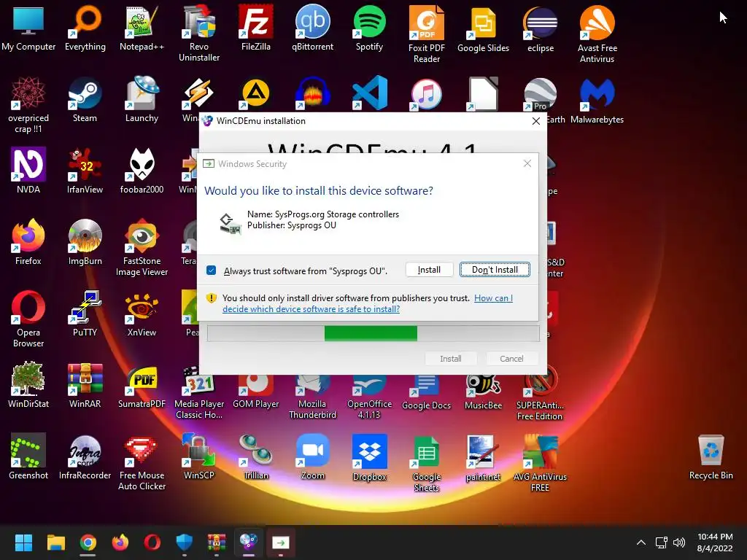Select the Zoom desktop icon
The image size is (747, 560).
312,457
